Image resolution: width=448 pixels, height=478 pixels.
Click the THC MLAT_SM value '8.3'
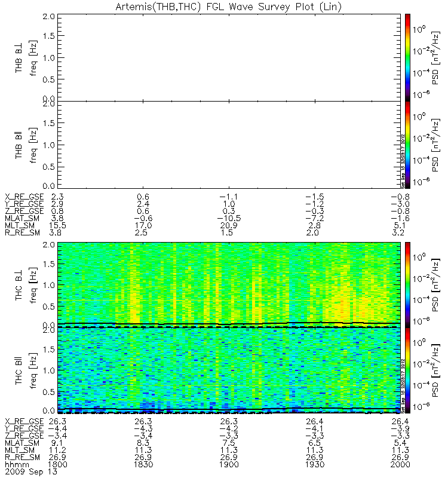pyautogui.click(x=143, y=443)
